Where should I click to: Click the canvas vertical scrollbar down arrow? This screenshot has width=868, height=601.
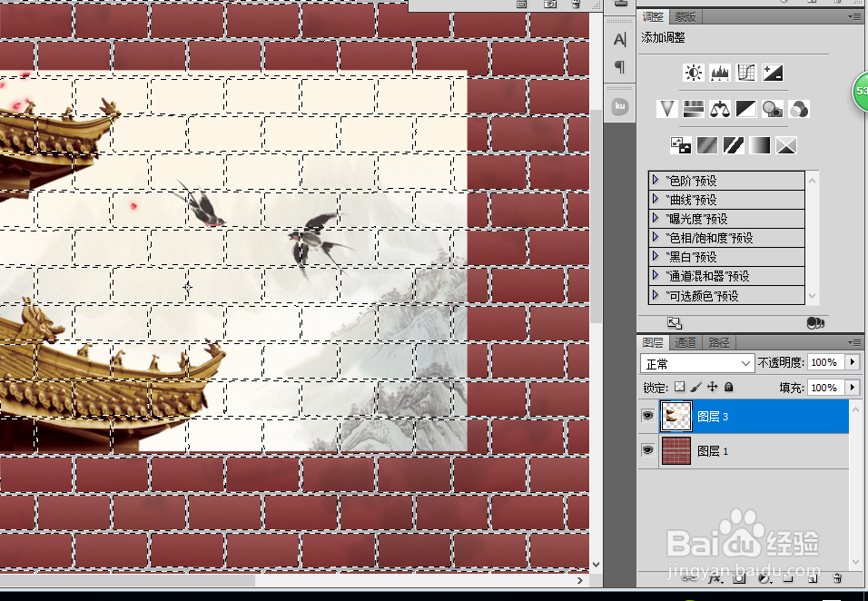pos(596,565)
